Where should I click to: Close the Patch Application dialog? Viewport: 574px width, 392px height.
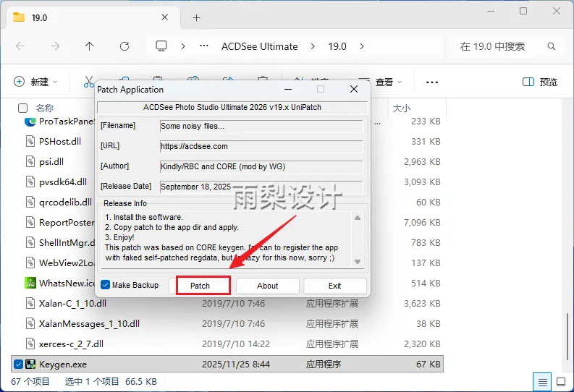354,89
